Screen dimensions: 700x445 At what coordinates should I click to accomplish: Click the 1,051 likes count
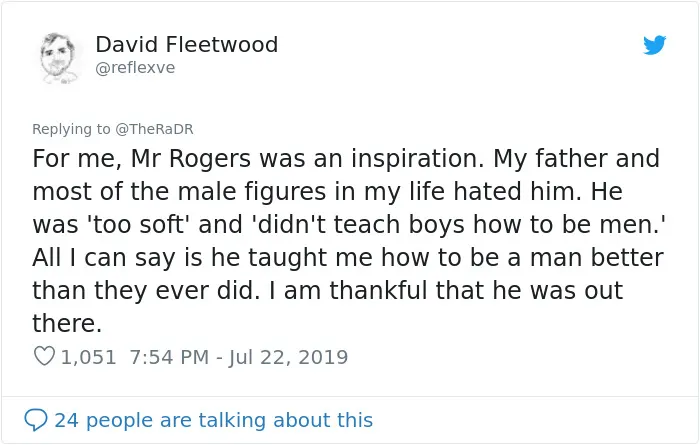(88, 357)
